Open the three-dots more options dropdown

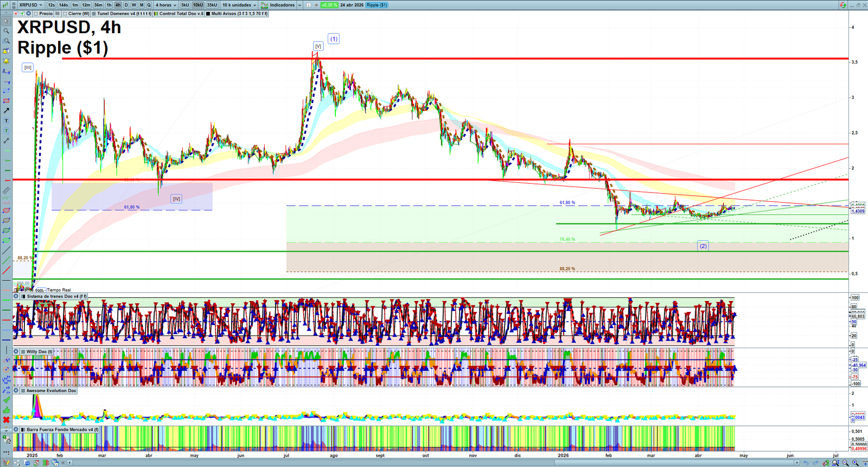coord(7,451)
